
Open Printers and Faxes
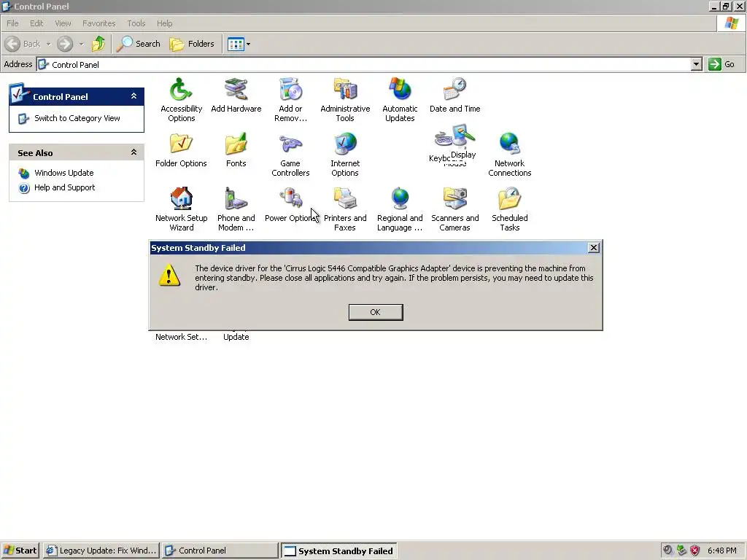pos(345,209)
